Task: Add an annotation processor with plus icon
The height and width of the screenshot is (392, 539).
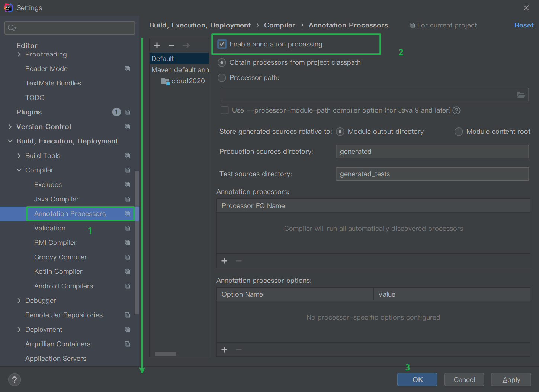Action: [224, 261]
